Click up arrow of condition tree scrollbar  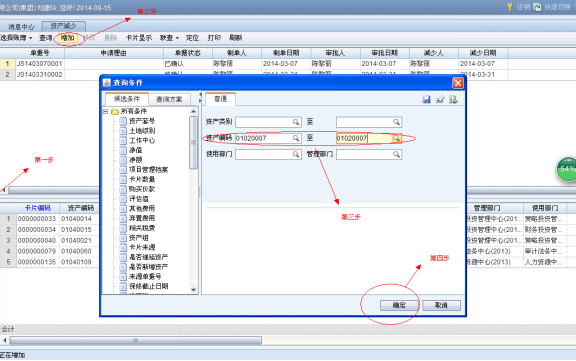click(x=194, y=111)
